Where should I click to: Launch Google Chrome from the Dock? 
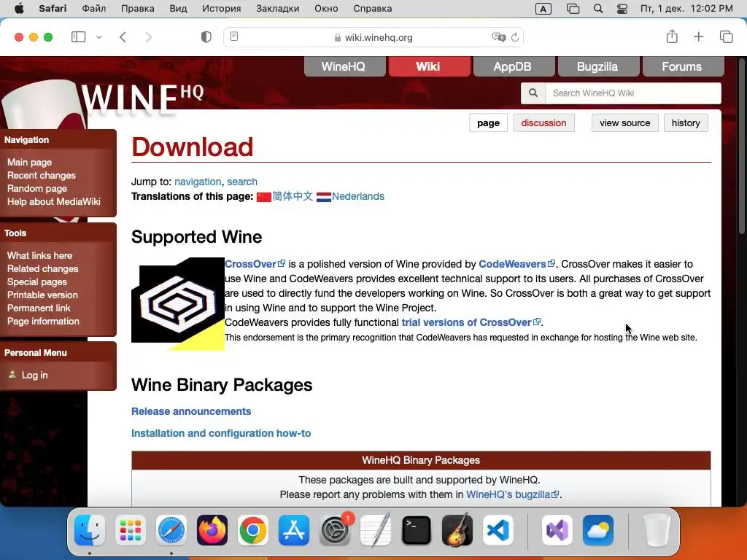tap(253, 530)
